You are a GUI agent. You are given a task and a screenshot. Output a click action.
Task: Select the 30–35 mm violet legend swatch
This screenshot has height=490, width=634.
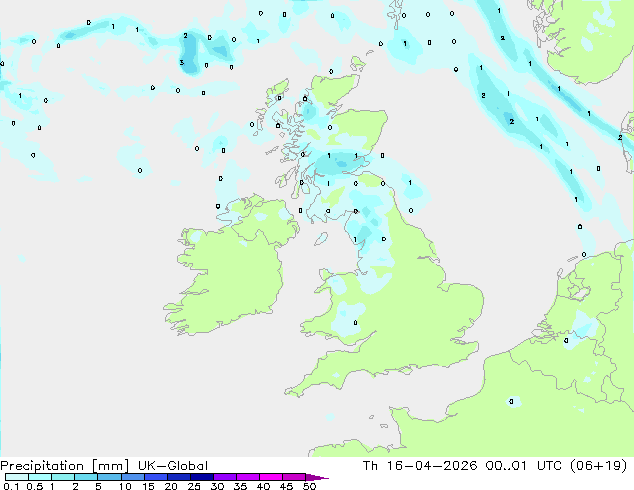coord(224,477)
